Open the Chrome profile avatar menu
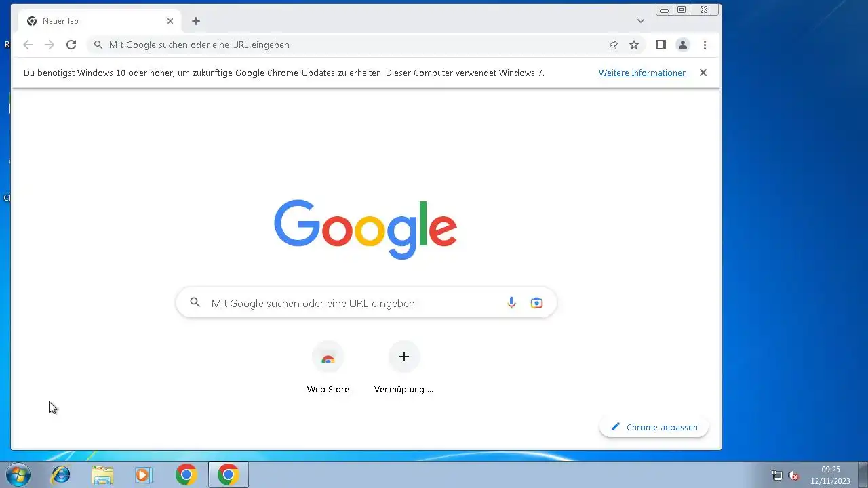 (x=683, y=45)
